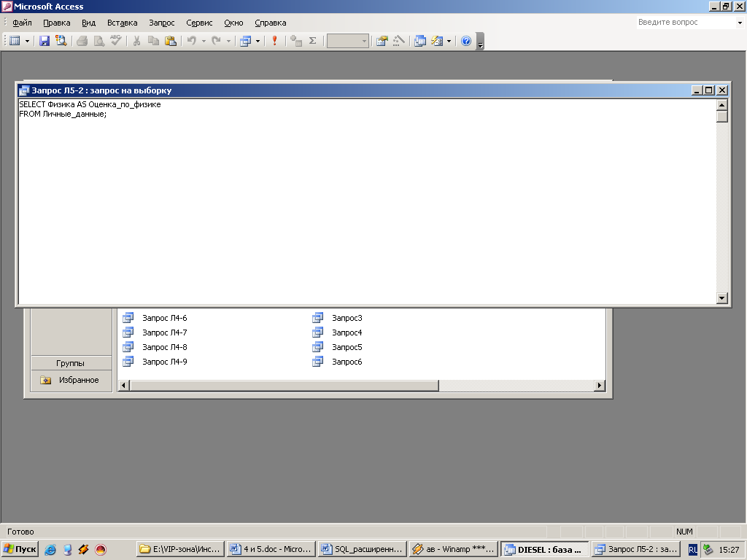Click the Spelling check ABC icon
Viewport: 747px width, 560px height.
pos(116,41)
